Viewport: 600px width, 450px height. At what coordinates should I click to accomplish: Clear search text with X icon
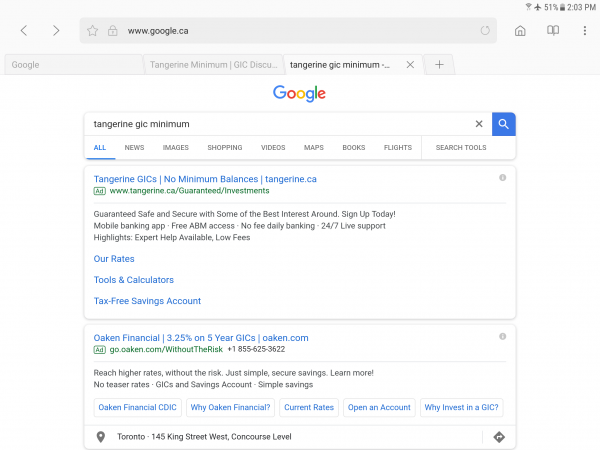pyautogui.click(x=479, y=124)
